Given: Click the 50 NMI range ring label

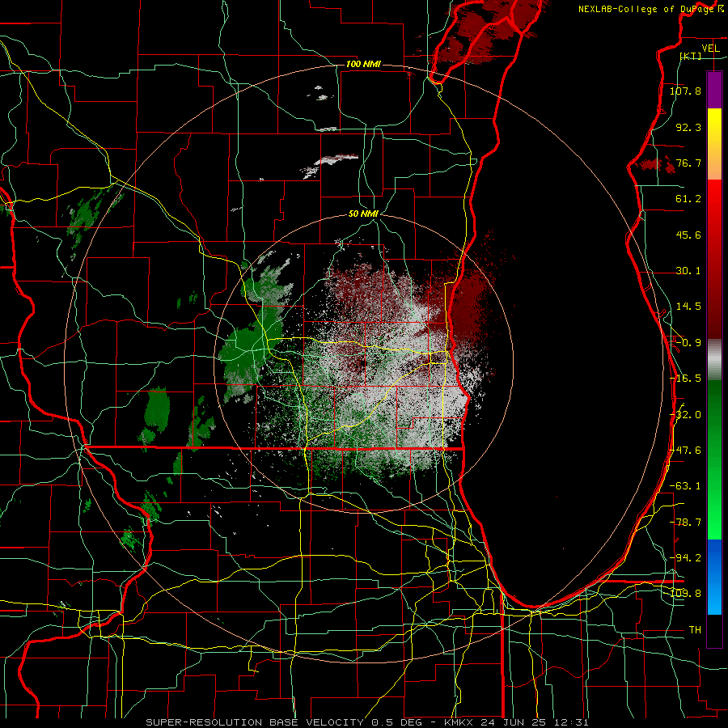Looking at the screenshot, I should pyautogui.click(x=363, y=214).
